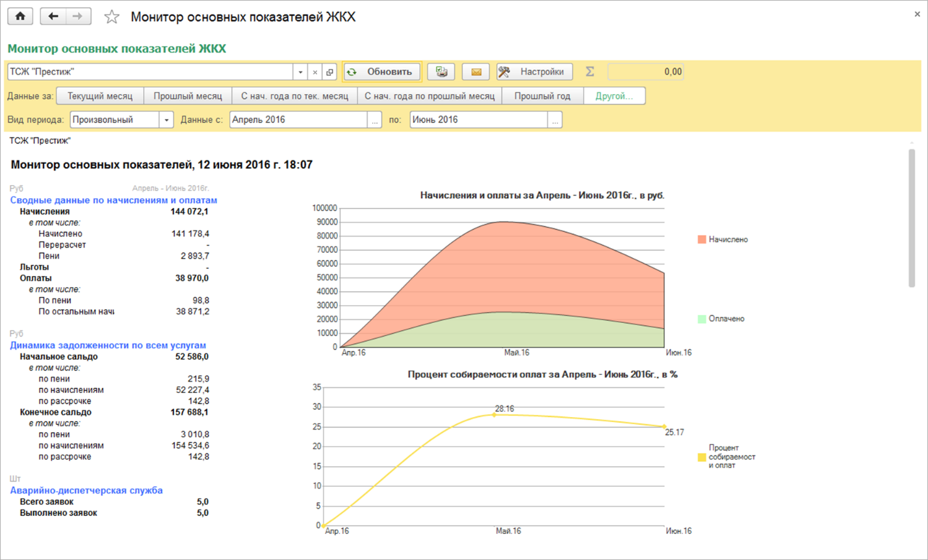
Task: Add page to favorites with star icon
Action: 112,18
